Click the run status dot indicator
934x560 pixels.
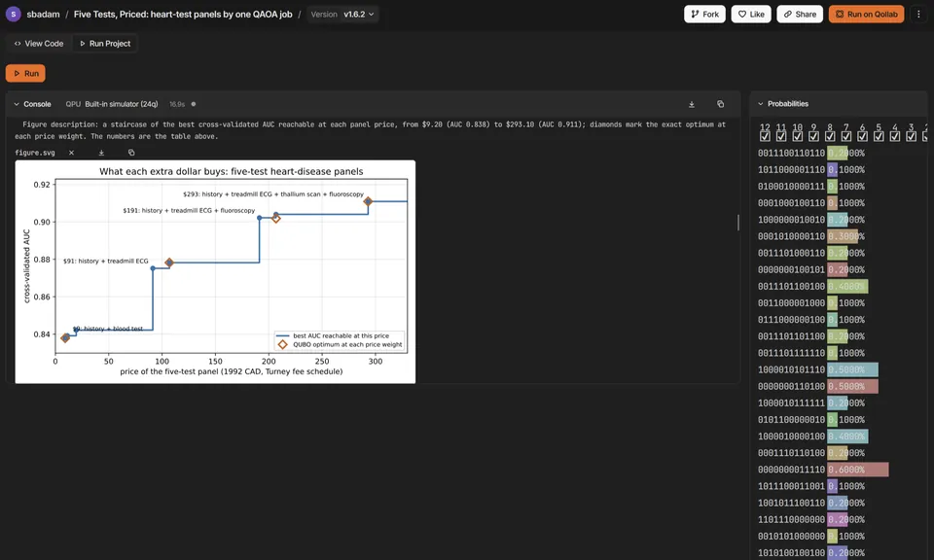pos(193,104)
